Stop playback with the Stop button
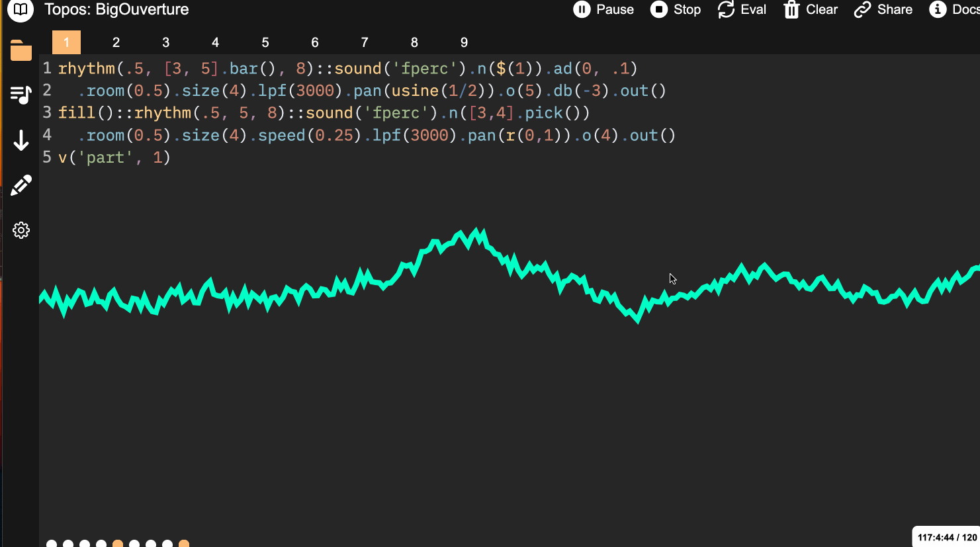The image size is (980, 547). tap(676, 10)
